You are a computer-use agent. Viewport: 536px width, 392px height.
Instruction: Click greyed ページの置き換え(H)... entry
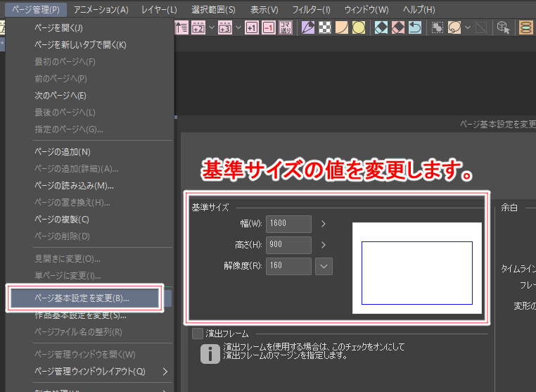coord(91,203)
